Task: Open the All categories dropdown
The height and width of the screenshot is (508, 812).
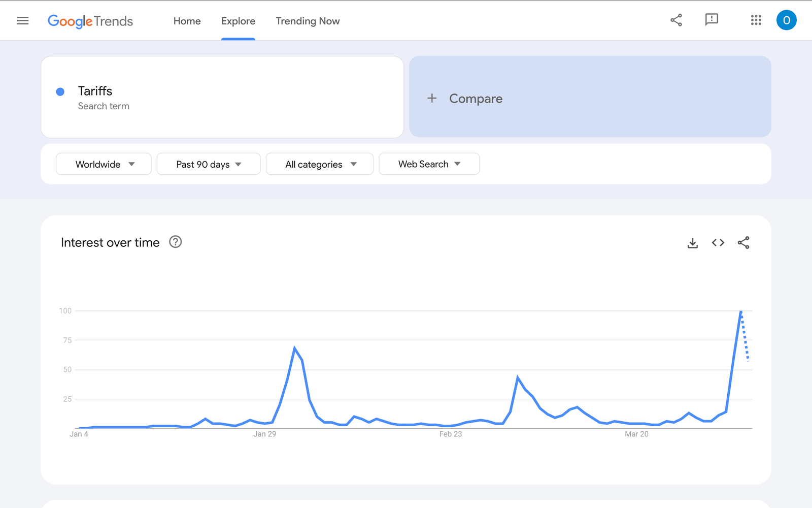Action: pyautogui.click(x=319, y=164)
